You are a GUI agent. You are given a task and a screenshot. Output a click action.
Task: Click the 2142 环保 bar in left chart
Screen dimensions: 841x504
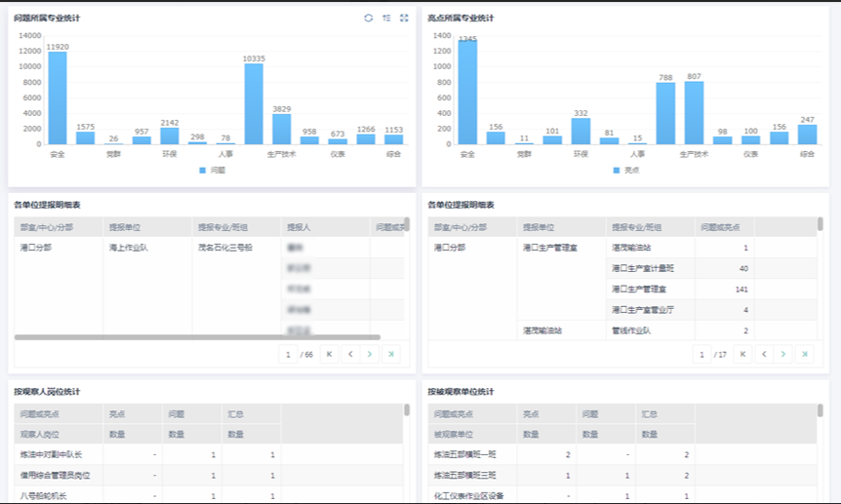[x=170, y=136]
